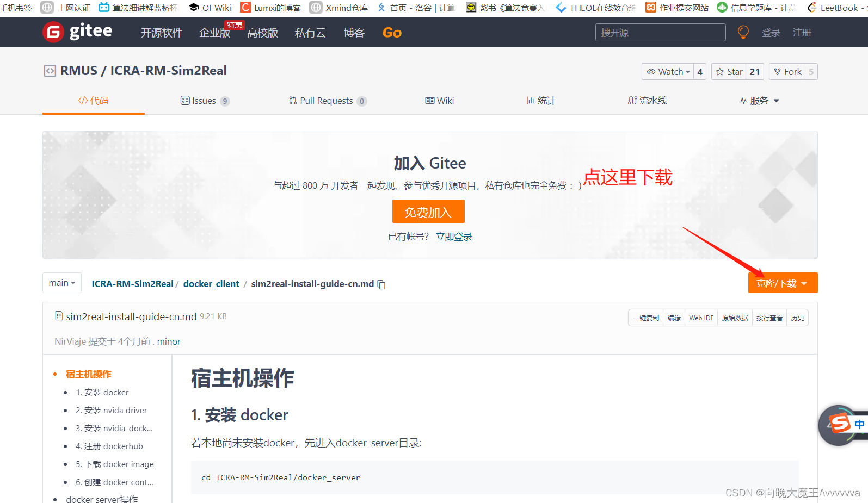
Task: Open Xmind仓库 bookmark
Action: 339,8
